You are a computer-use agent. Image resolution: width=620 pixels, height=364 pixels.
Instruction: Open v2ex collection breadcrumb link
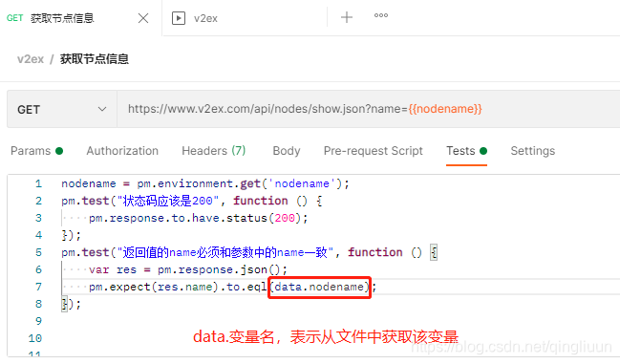[x=31, y=59]
